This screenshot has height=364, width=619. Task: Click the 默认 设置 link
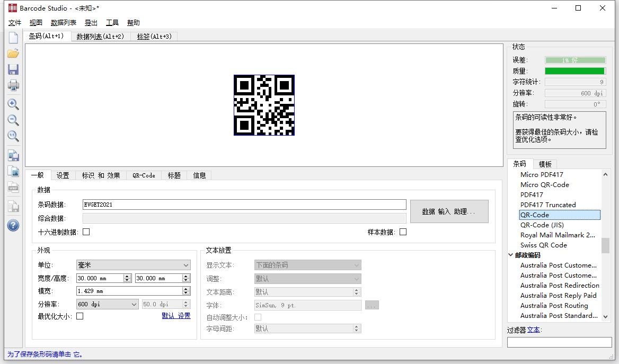[x=176, y=316]
